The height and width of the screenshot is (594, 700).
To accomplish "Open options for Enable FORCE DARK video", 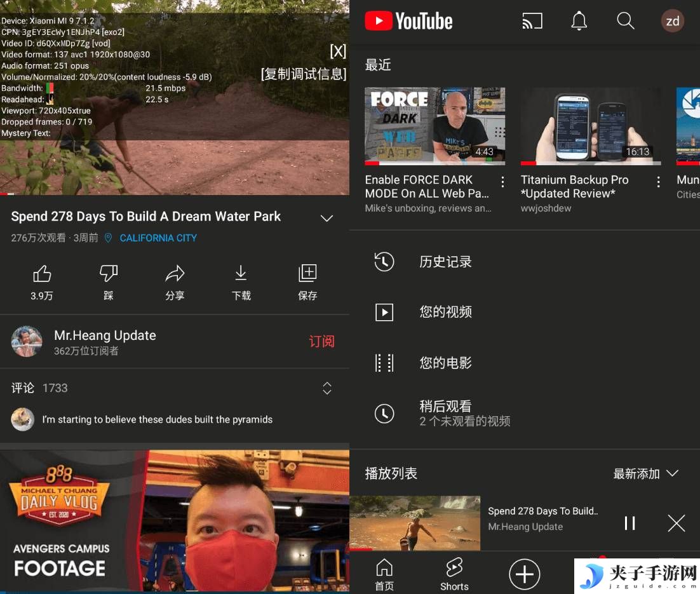I will coord(502,181).
